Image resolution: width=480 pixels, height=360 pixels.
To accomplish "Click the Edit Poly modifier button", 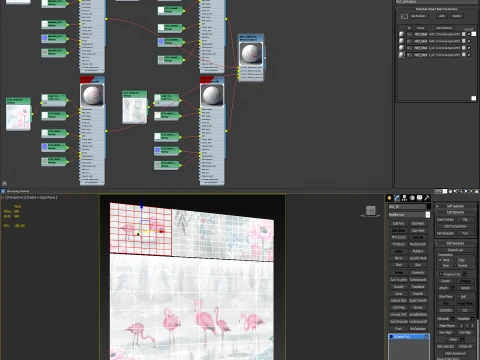I will point(399,224).
